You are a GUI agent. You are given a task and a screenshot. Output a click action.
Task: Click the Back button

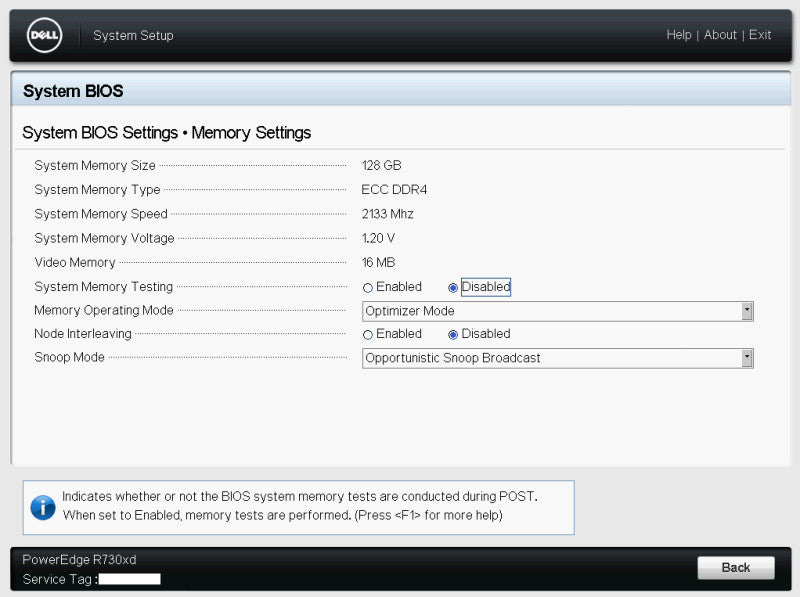[x=736, y=567]
